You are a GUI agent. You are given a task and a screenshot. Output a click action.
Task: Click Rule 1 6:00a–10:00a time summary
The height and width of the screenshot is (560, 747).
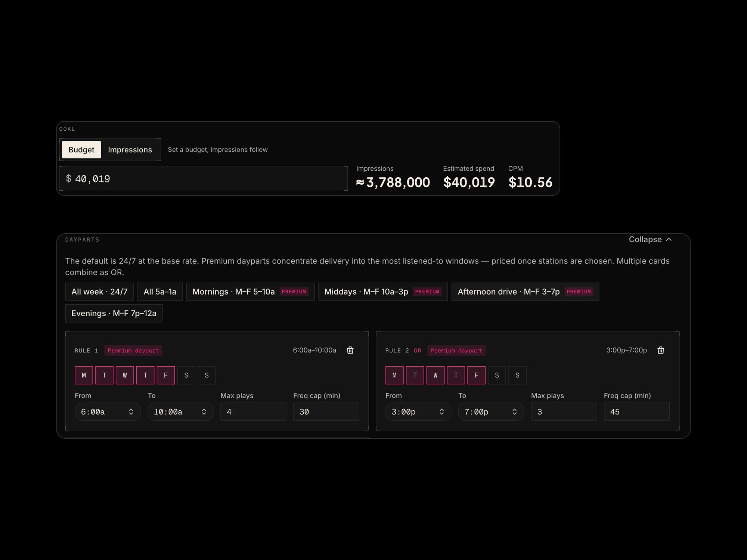click(x=314, y=350)
